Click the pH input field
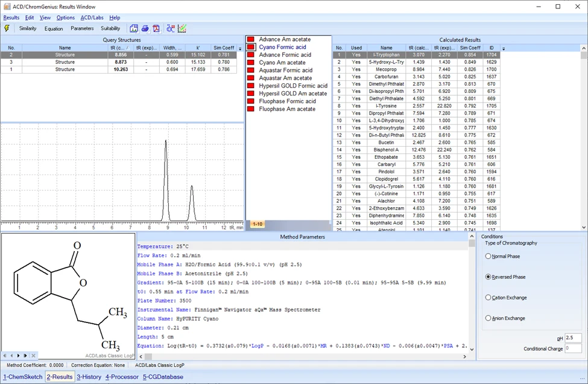The image size is (588, 384). tap(573, 338)
